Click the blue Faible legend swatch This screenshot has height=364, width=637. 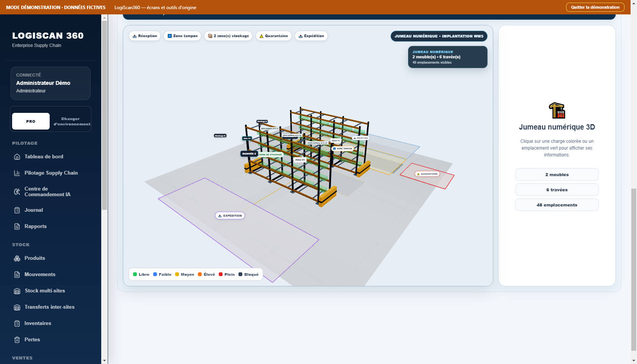(155, 274)
